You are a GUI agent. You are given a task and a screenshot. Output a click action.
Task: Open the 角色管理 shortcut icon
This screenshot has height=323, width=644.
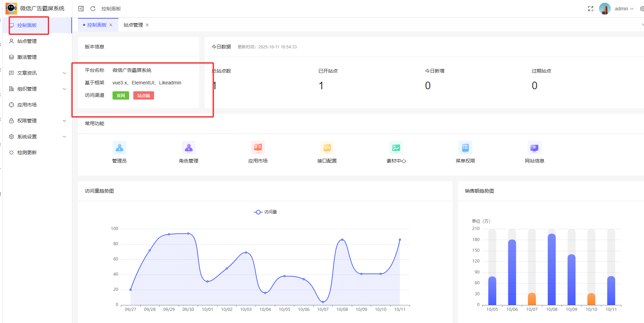[189, 148]
